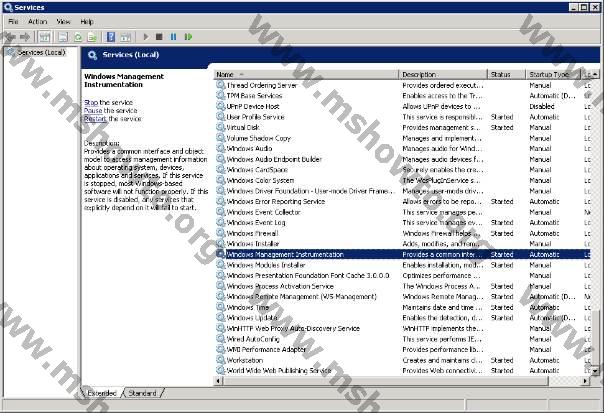Viewport: 604px width, 413px height.
Task: Click the Windows Firewall gear icon
Action: click(x=220, y=233)
